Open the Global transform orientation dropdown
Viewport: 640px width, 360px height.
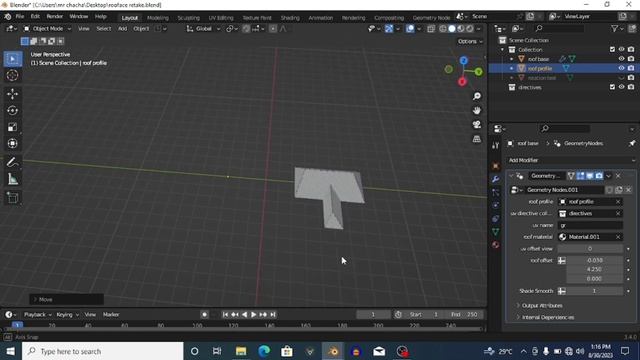coord(203,29)
